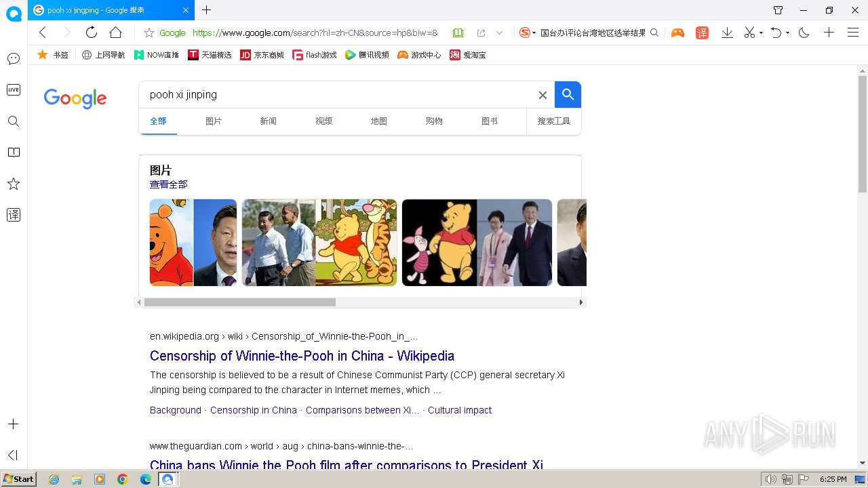Expand the address bar history dropdown
The height and width of the screenshot is (488, 868).
pos(500,33)
